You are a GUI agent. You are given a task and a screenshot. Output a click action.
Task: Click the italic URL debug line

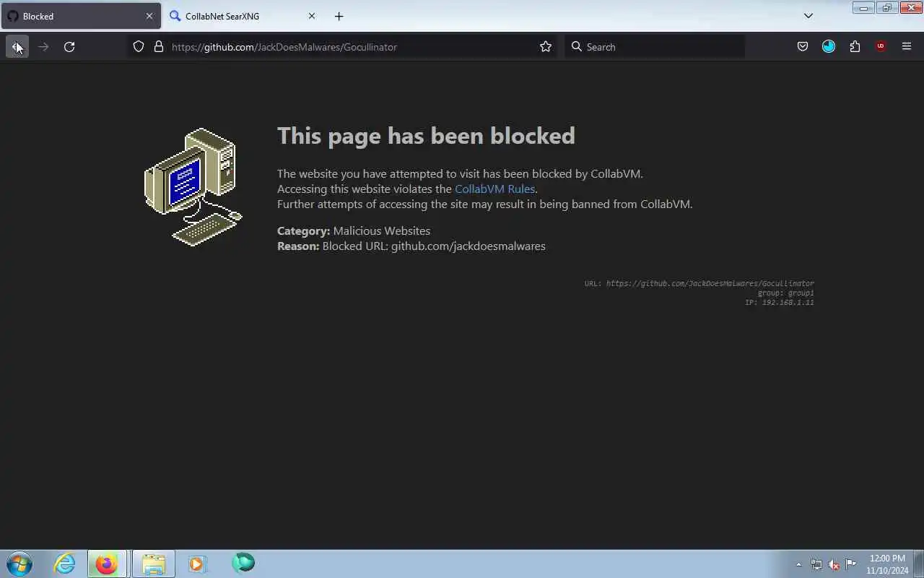699,283
